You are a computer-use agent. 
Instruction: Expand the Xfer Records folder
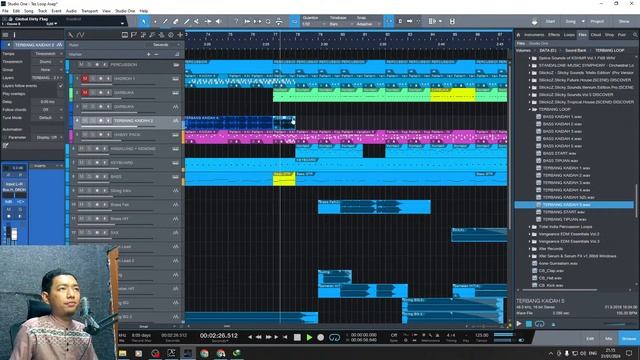(530, 249)
